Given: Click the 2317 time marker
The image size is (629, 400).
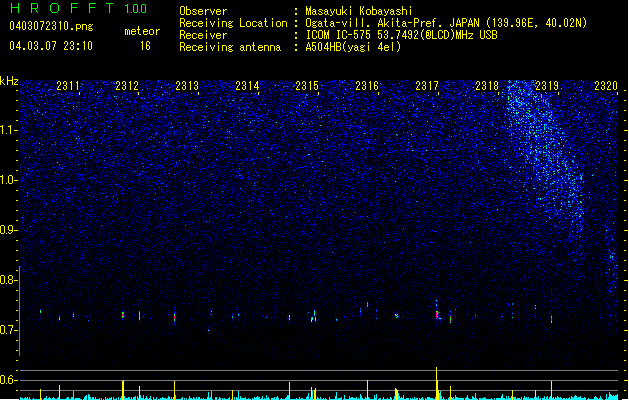Looking at the screenshot, I should coord(427,86).
